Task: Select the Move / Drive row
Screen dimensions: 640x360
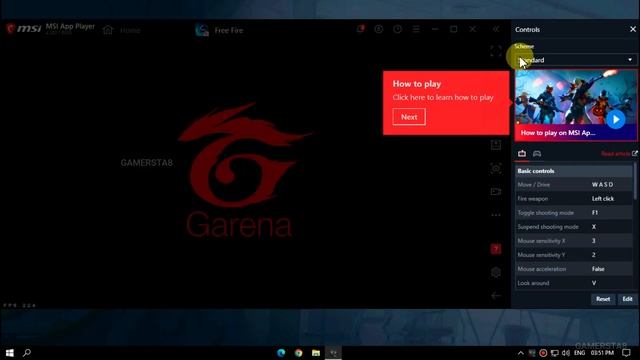Action: [x=573, y=184]
